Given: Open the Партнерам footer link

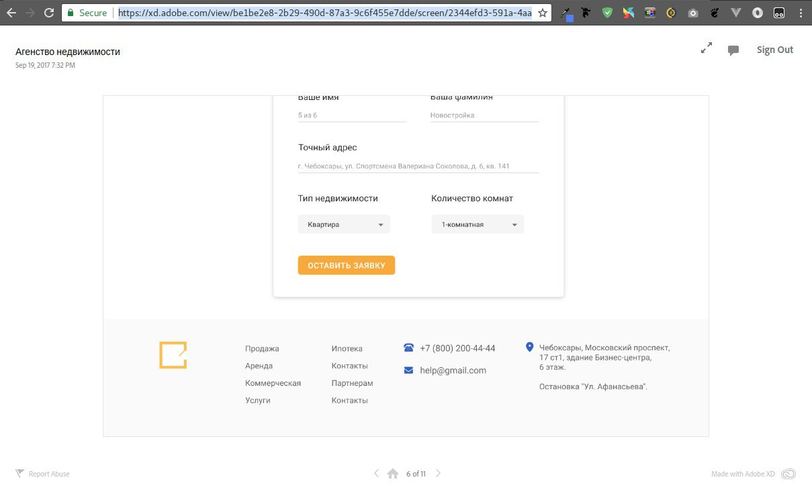Looking at the screenshot, I should tap(352, 384).
